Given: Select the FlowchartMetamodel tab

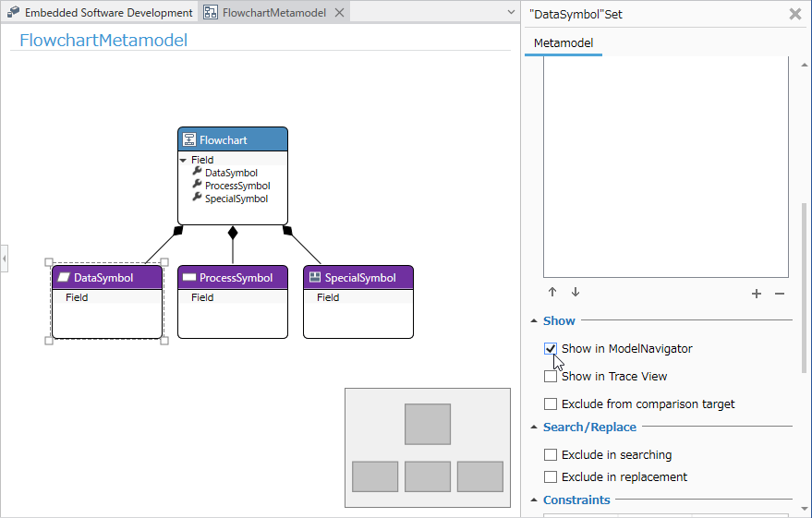Looking at the screenshot, I should click(274, 12).
